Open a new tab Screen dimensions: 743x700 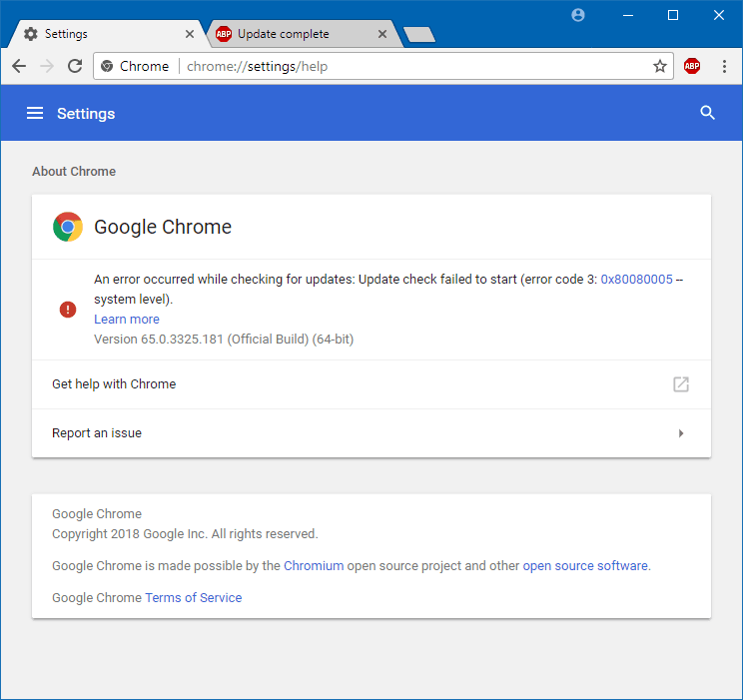419,35
